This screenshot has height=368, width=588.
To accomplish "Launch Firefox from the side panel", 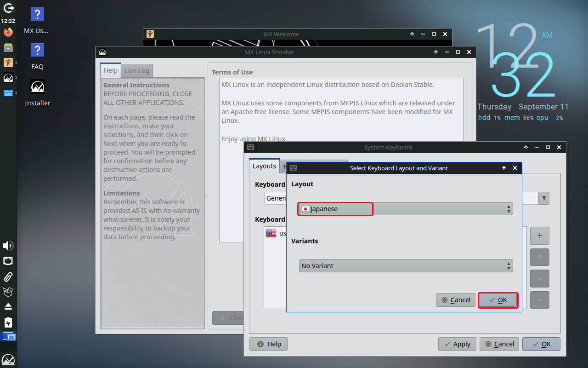I will point(8,32).
